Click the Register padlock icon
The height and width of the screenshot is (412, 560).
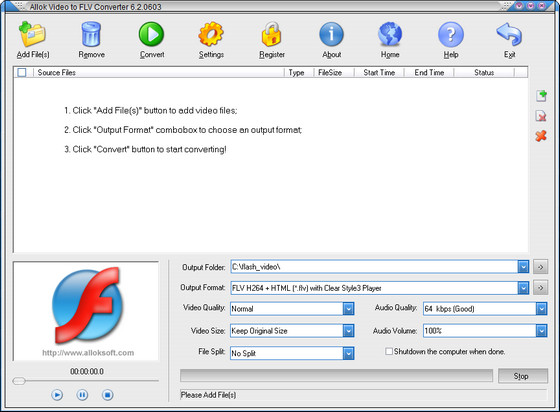pos(271,34)
